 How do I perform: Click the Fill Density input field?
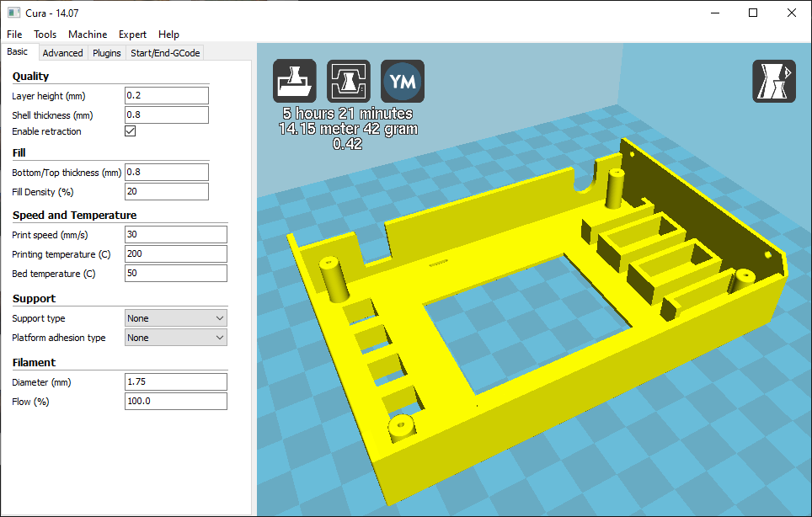pos(167,191)
